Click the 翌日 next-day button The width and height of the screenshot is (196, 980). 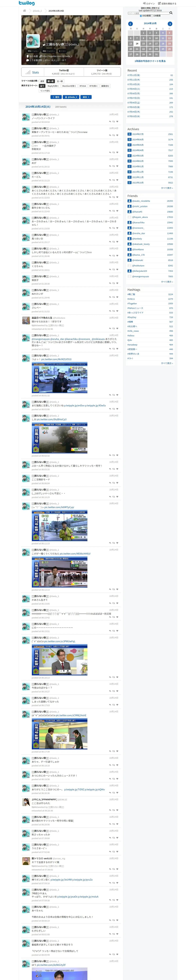coord(56,97)
